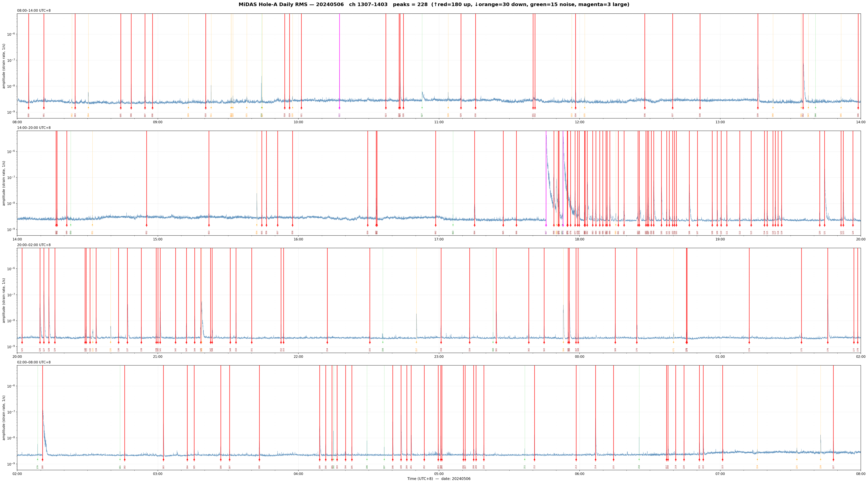This screenshot has width=868, height=483.
Task: Click the 17:00 time tick label
Action: (439, 239)
